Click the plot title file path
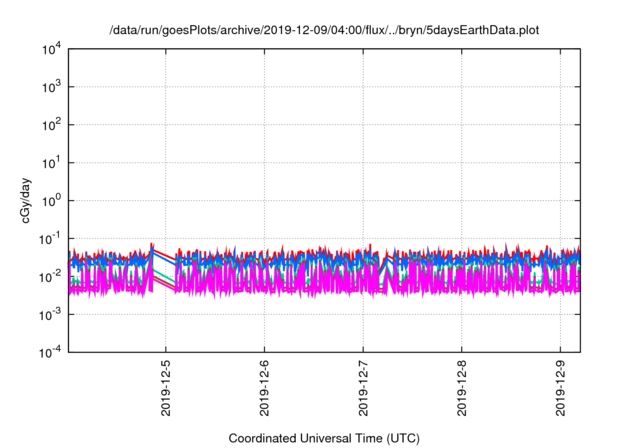Viewport: 640px width, 448px height. 324,31
